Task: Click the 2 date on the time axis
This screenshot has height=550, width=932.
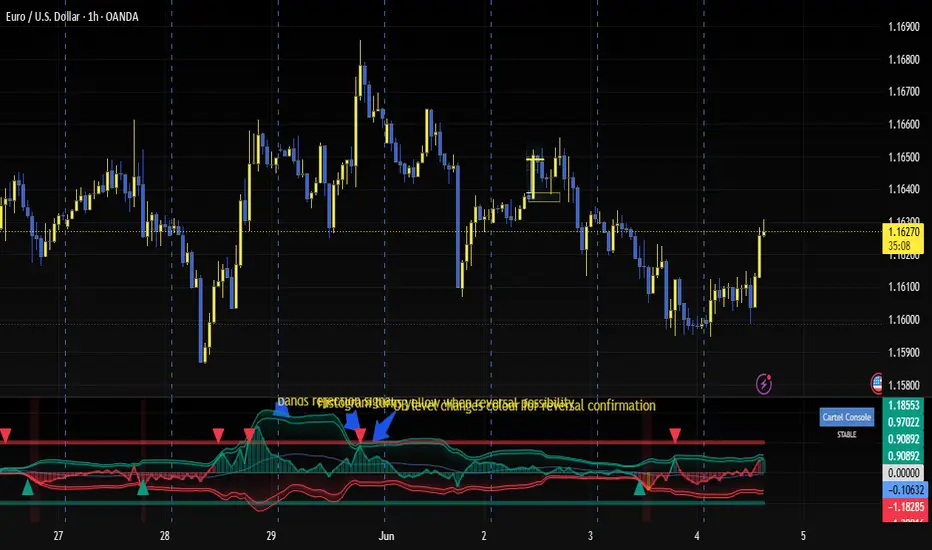Action: [484, 536]
